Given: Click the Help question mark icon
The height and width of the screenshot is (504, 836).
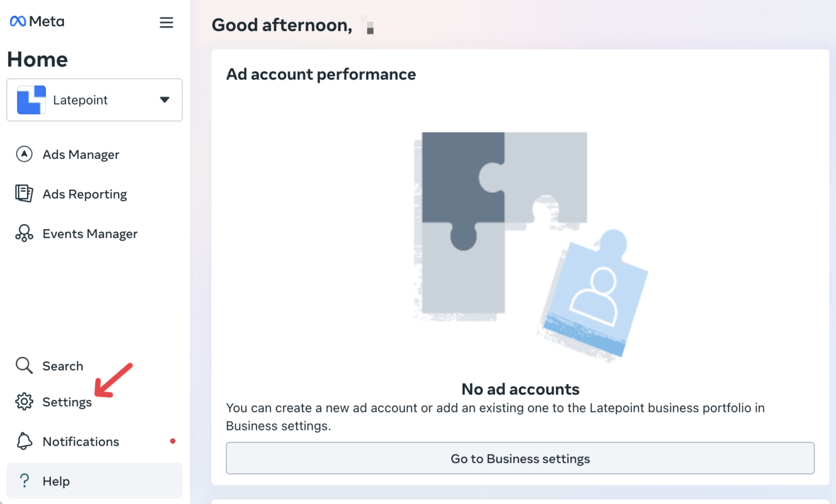Looking at the screenshot, I should click(x=24, y=481).
